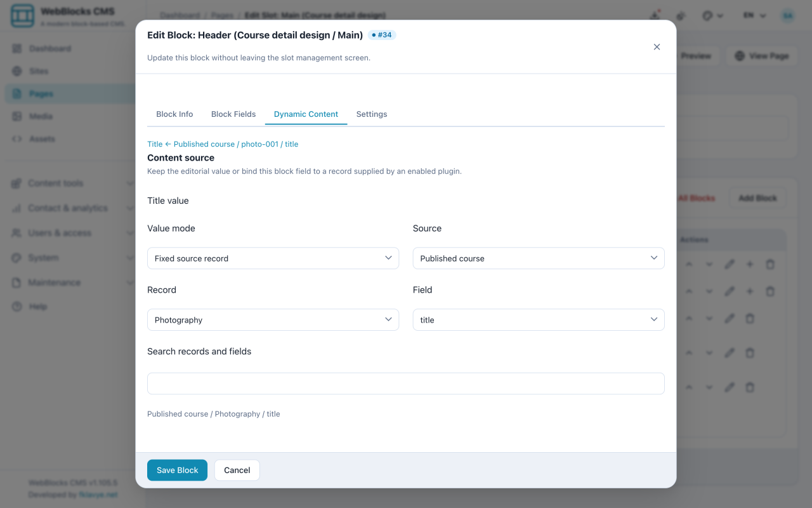Open Dashboard via its sidebar icon
Viewport: 812px width, 508px height.
pos(17,49)
